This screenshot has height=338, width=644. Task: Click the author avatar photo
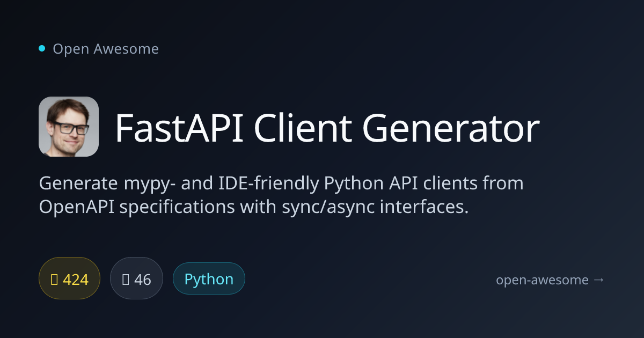[69, 127]
